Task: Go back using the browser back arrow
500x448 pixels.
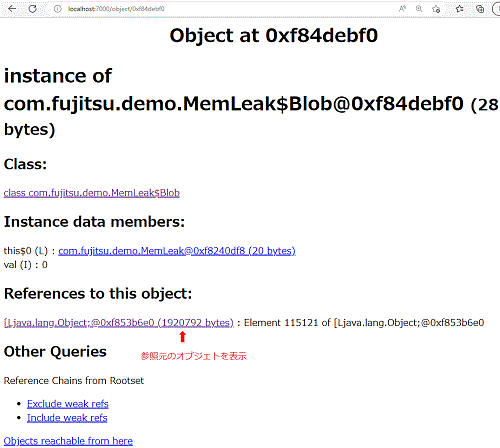Action: tap(12, 9)
